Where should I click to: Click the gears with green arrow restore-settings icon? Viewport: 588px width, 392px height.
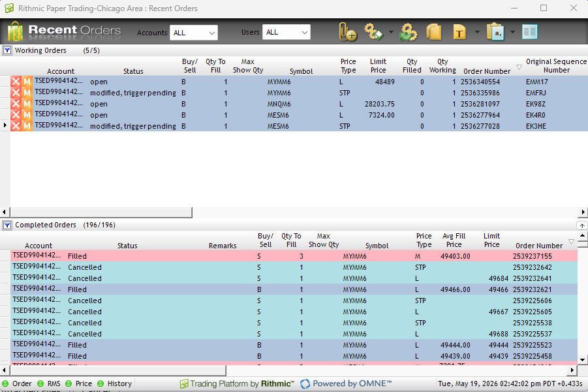pyautogui.click(x=409, y=32)
